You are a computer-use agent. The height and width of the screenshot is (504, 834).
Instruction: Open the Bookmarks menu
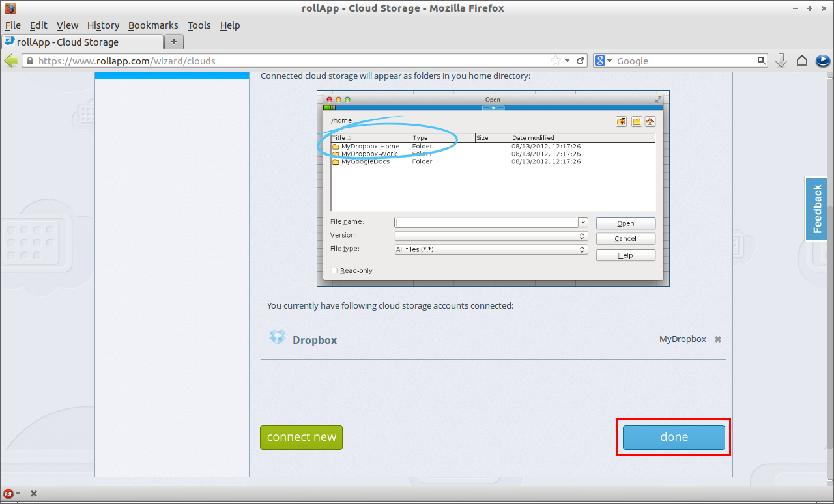click(153, 25)
